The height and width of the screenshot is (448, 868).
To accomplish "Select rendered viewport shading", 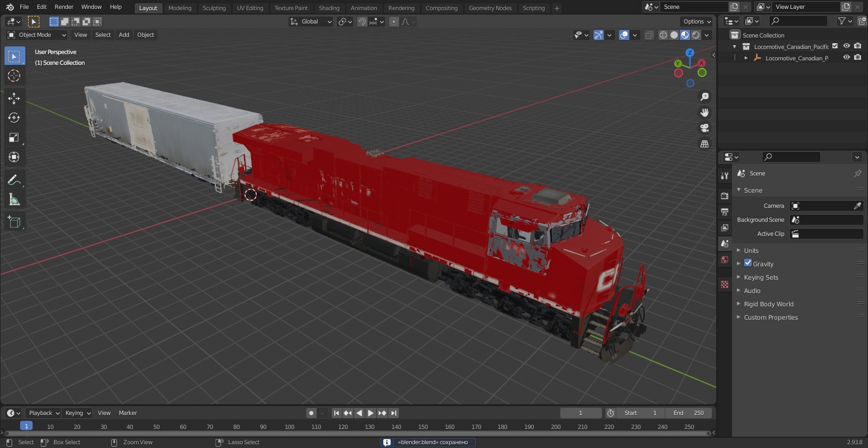I will pos(696,35).
